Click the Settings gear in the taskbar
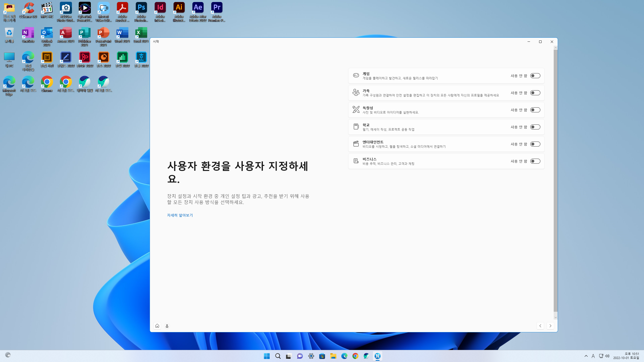The image size is (644, 362). click(311, 356)
